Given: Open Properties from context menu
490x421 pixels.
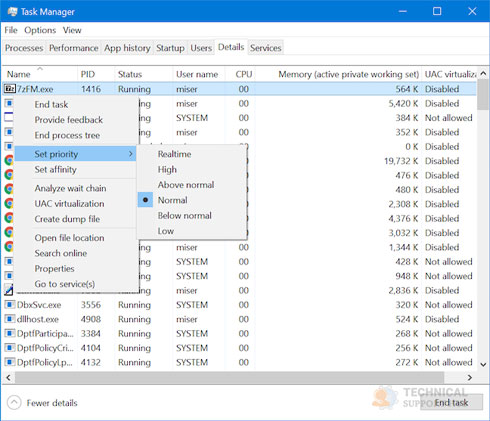Looking at the screenshot, I should (x=54, y=268).
